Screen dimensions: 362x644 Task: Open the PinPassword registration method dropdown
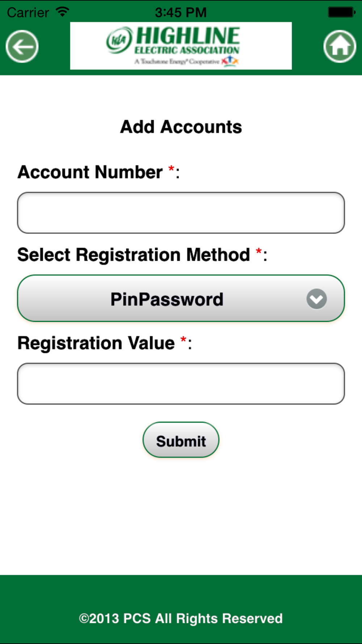181,298
